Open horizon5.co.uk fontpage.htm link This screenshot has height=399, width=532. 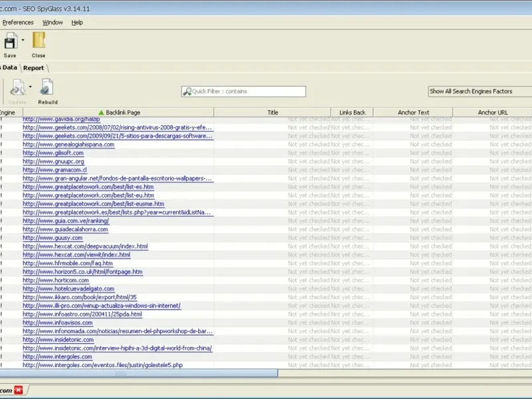pos(82,272)
